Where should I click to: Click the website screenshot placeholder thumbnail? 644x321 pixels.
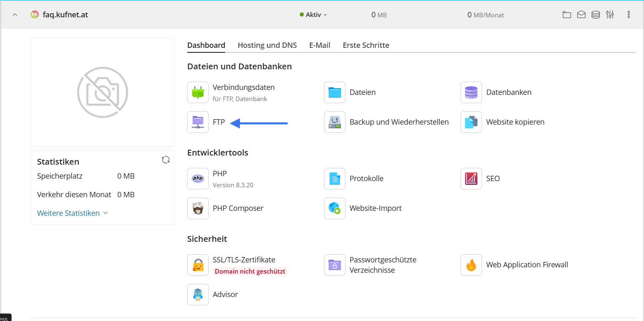click(103, 92)
